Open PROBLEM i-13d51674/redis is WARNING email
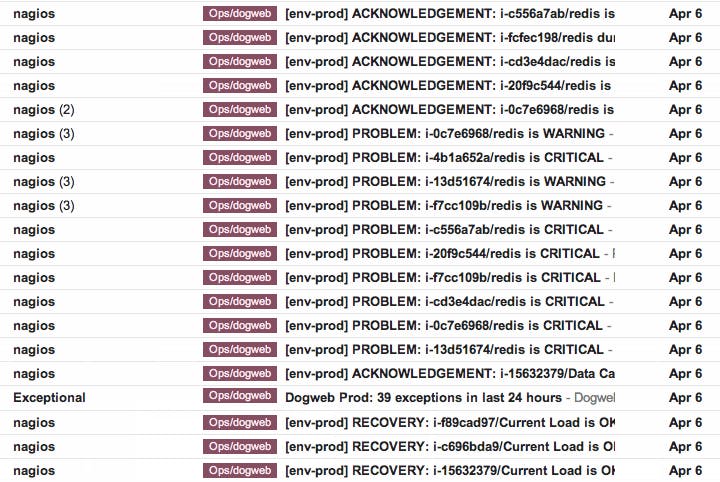This screenshot has height=482, width=720. 360,181
